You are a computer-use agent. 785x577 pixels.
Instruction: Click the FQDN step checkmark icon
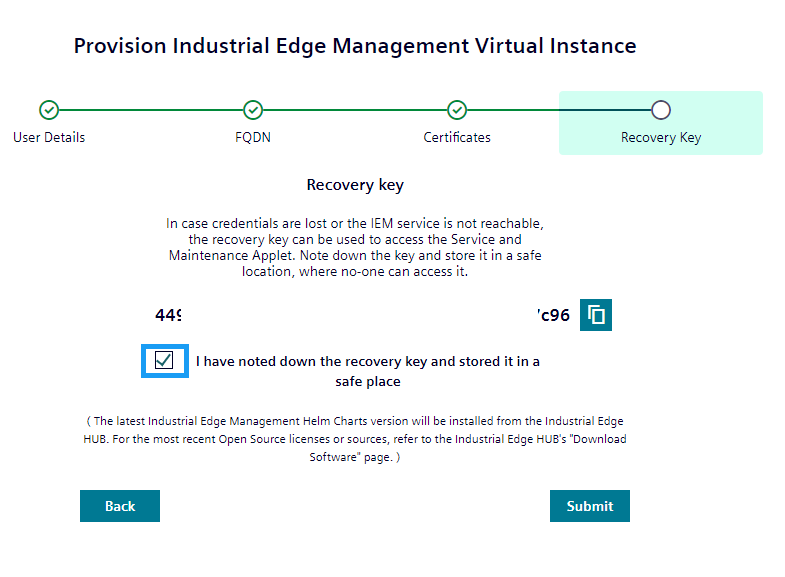tap(253, 110)
